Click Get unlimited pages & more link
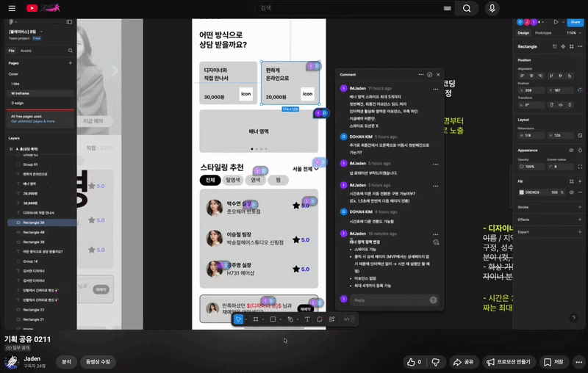The width and height of the screenshot is (588, 373). (32, 121)
